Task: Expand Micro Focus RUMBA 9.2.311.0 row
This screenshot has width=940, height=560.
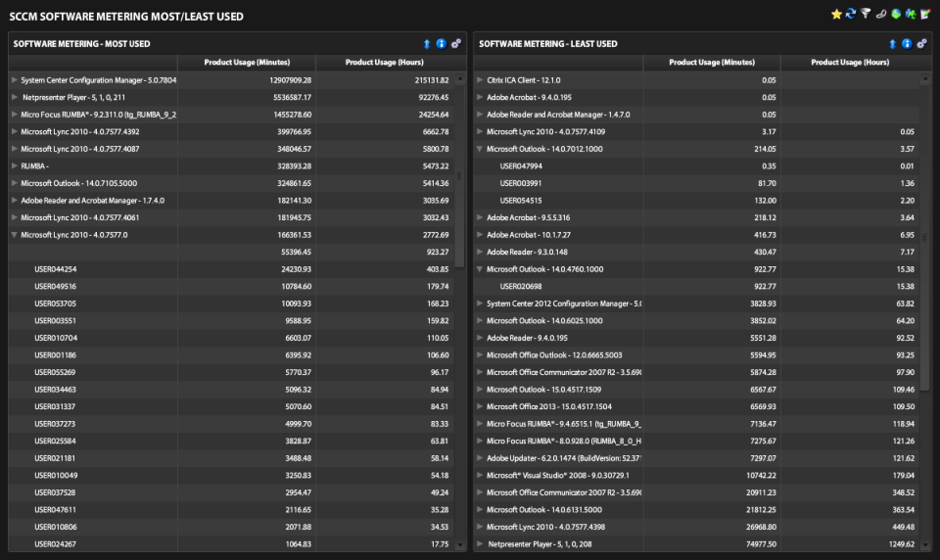Action: (15, 115)
